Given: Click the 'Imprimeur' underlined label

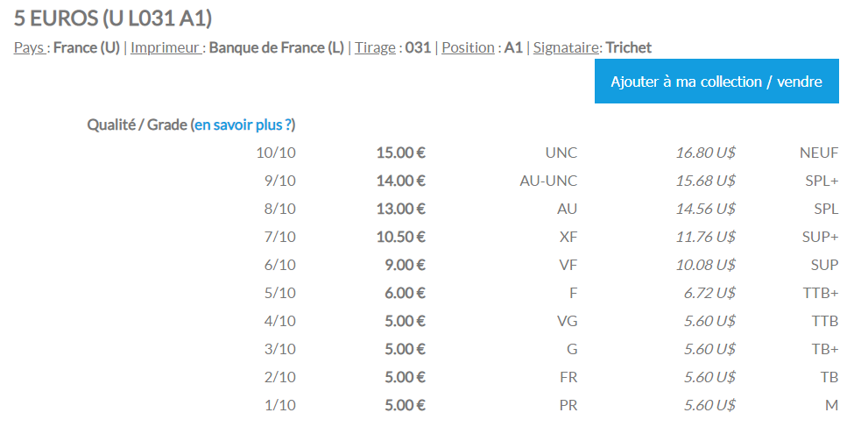Looking at the screenshot, I should tap(166, 47).
